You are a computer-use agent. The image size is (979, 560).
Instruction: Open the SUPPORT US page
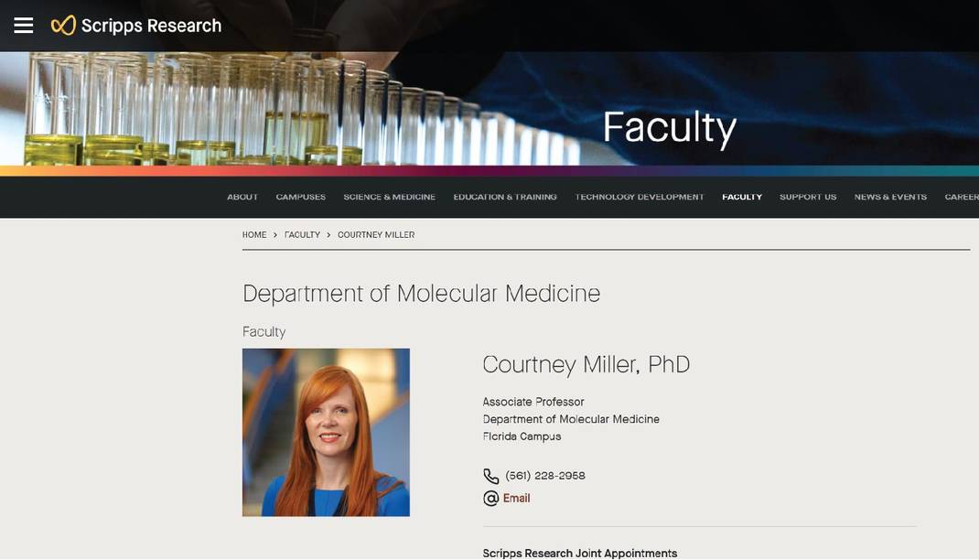808,196
